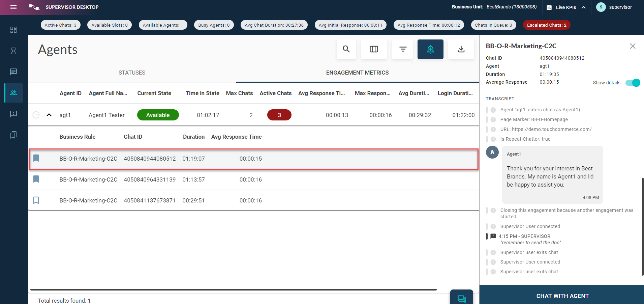644x304 pixels.
Task: Click the CHAT WITH AGENT button
Action: coord(562,296)
